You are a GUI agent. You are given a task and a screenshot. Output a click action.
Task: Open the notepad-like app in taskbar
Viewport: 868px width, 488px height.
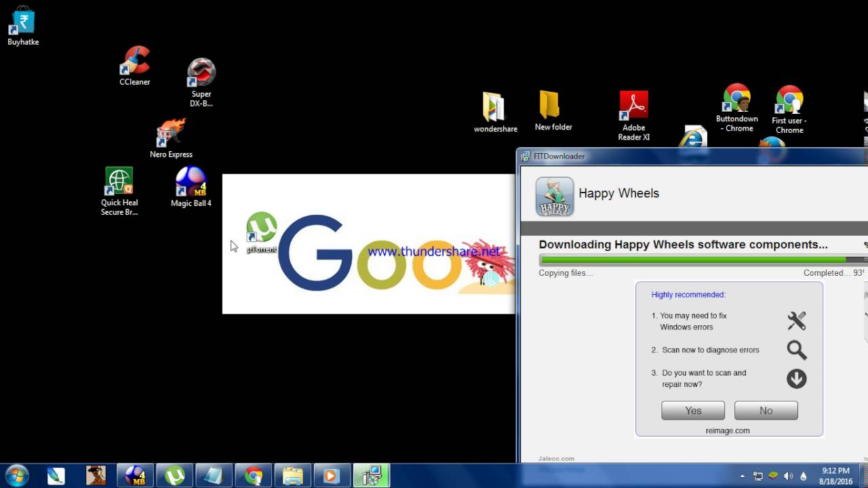[x=214, y=476]
